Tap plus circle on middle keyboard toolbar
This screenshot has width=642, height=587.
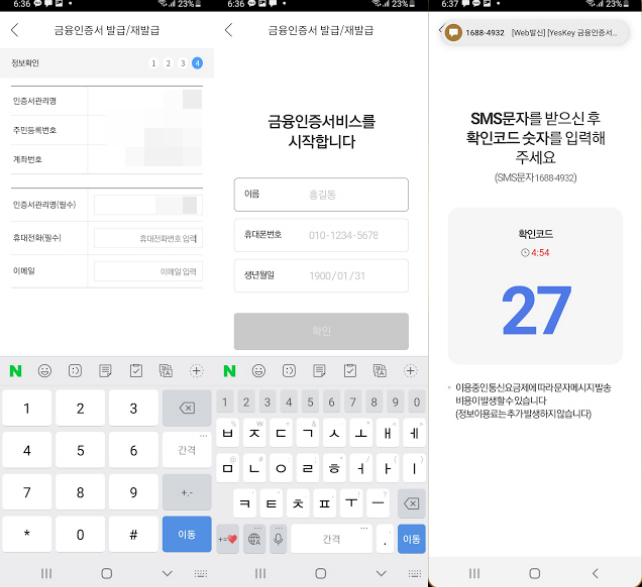[x=411, y=371]
